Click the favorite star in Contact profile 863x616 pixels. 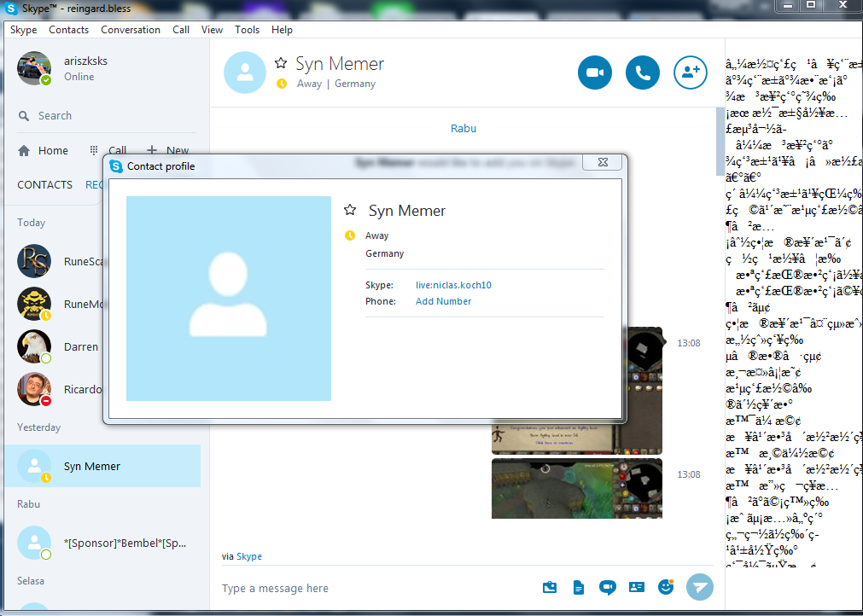click(349, 210)
